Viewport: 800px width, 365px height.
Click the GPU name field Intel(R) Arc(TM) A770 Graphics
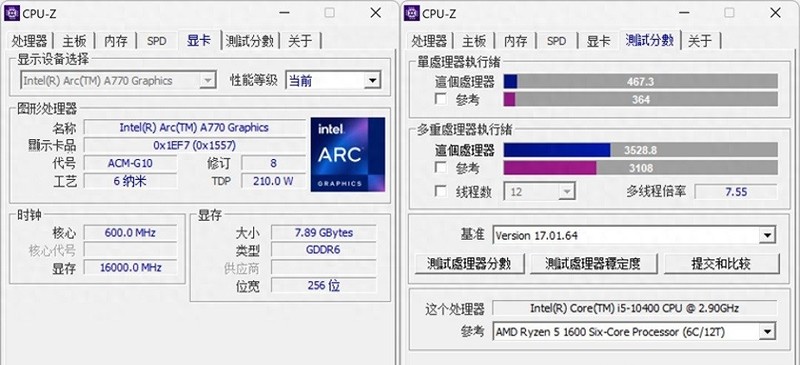point(194,128)
